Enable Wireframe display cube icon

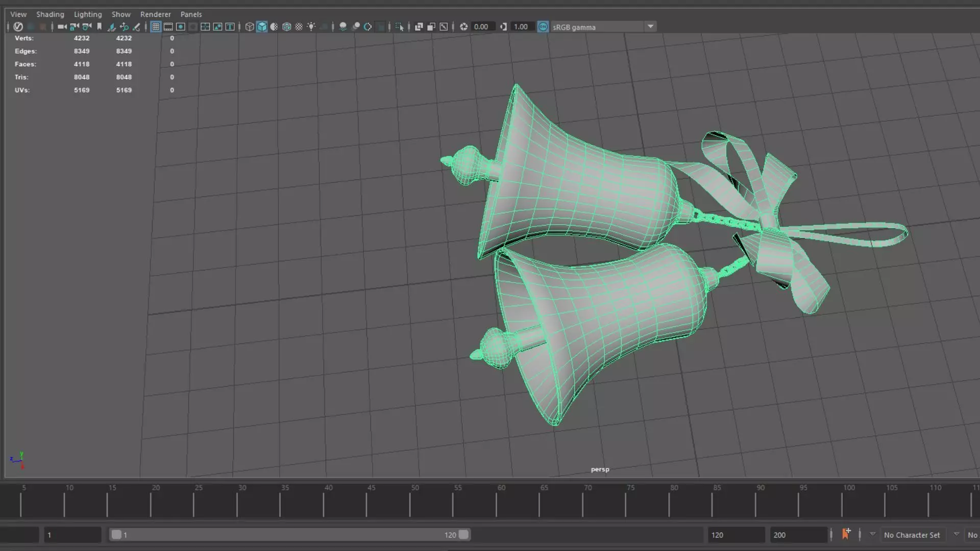(249, 27)
